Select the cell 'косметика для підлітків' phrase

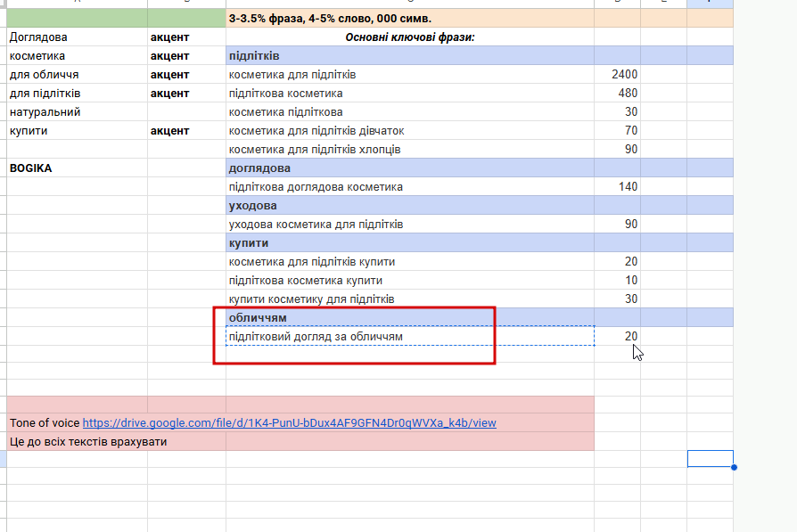tap(410, 75)
